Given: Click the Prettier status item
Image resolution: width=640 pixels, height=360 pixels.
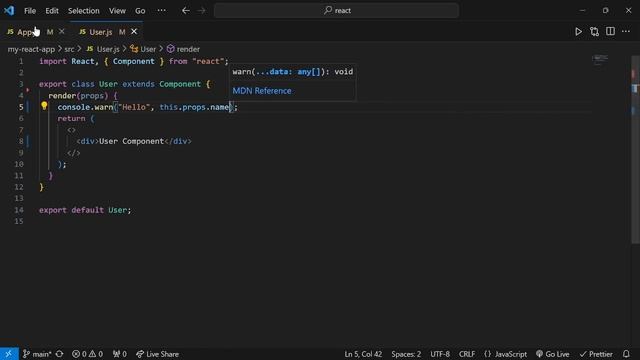Looking at the screenshot, I should tap(596, 354).
